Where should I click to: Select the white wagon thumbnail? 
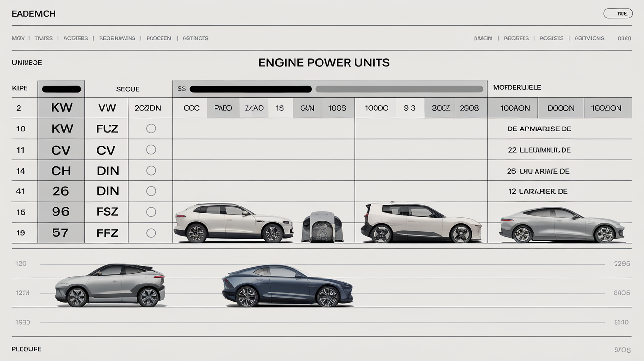pos(422,221)
